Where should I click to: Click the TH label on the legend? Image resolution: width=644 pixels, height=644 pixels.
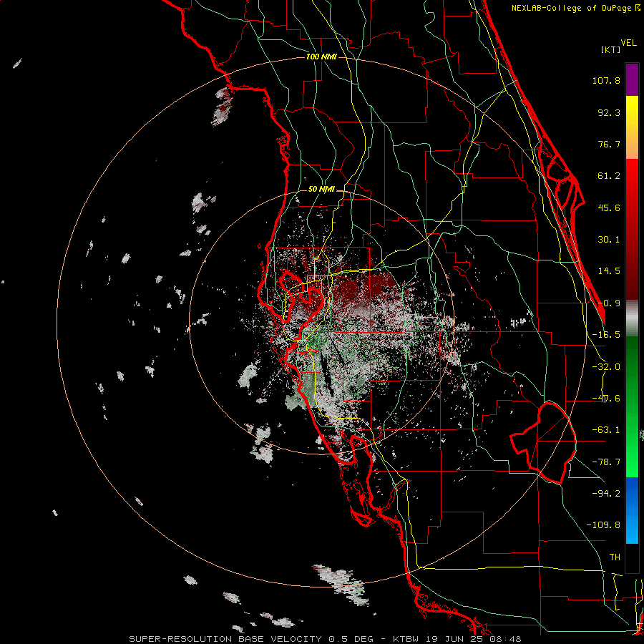615,557
